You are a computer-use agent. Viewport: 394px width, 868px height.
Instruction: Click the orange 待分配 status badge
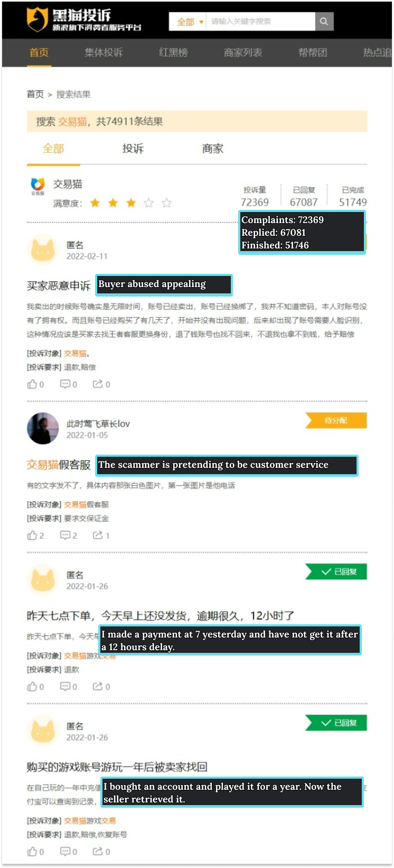coord(336,420)
